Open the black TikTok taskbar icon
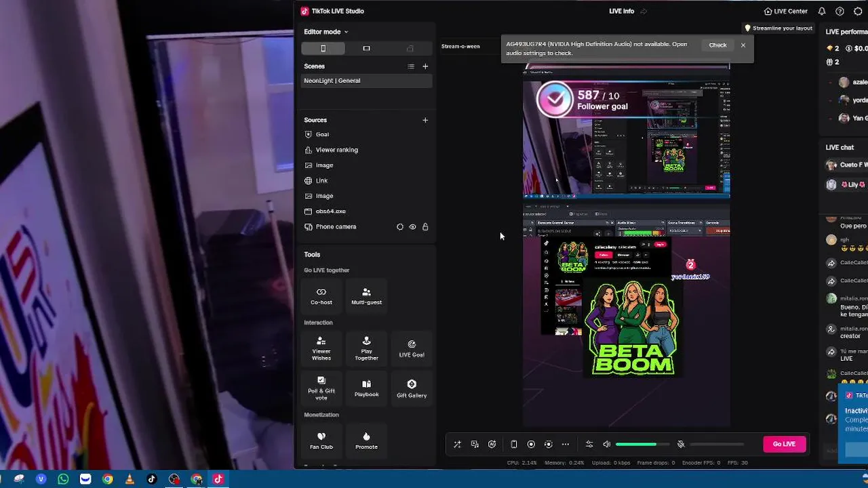 tap(151, 479)
